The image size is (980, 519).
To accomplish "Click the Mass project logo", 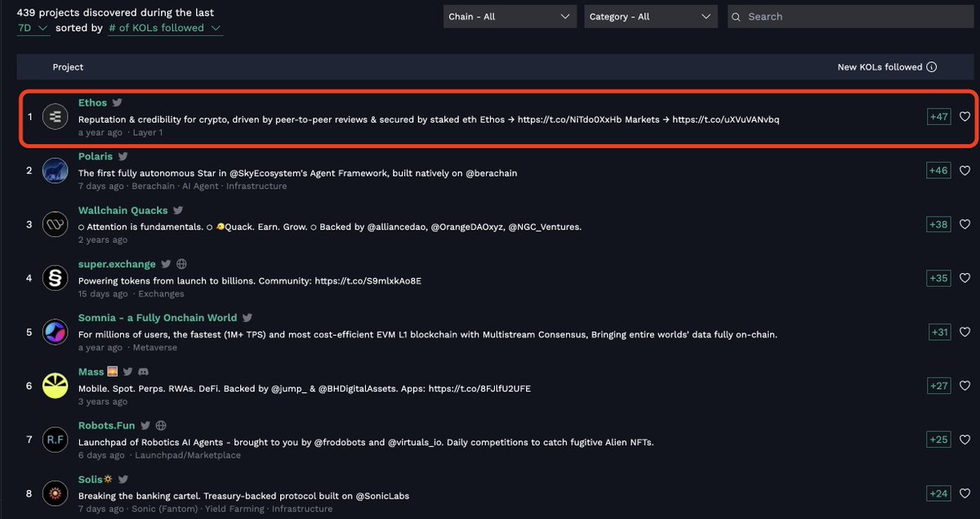I will click(55, 386).
